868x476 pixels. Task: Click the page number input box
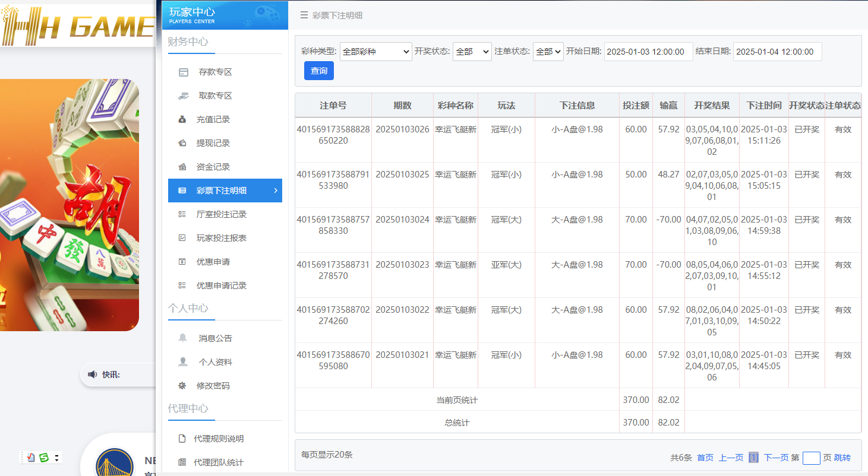(811, 458)
